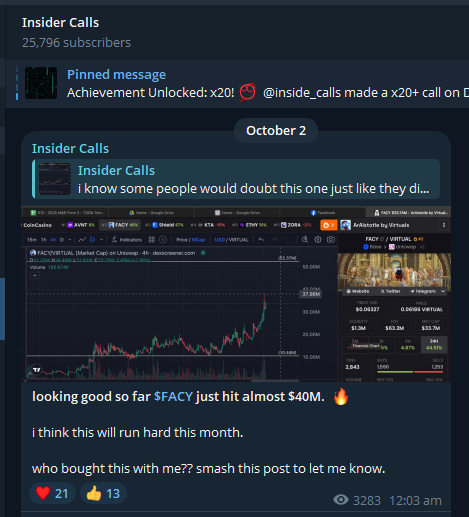Click the chart undo arrow icon

[x=261, y=239]
